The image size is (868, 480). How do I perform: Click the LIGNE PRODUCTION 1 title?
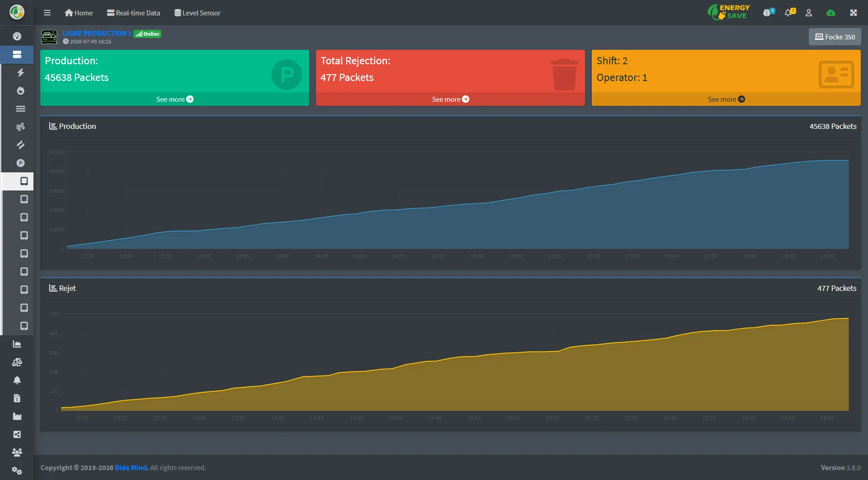click(x=97, y=33)
